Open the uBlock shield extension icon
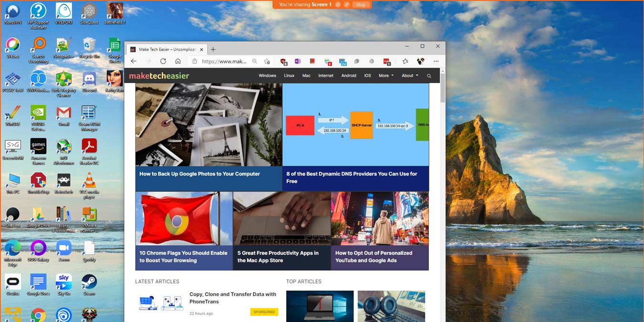The width and height of the screenshot is (644, 322). tap(284, 62)
